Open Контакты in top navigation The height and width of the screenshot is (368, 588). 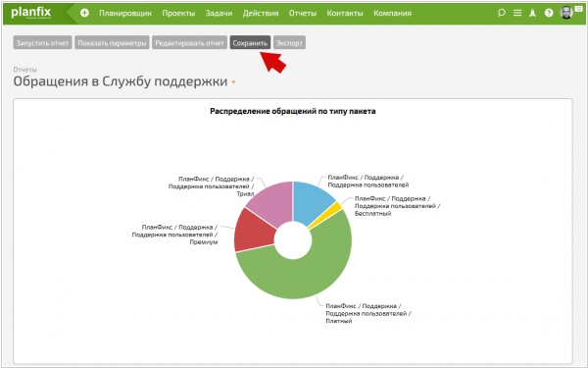click(x=345, y=13)
